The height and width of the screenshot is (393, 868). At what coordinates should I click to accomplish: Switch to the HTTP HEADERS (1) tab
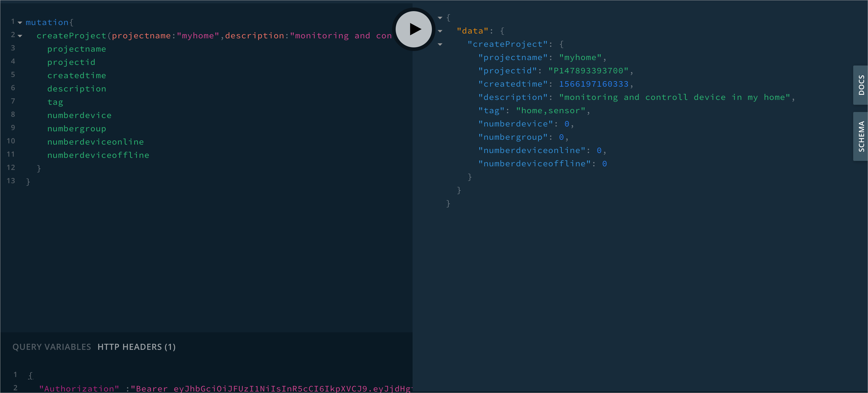coord(136,347)
